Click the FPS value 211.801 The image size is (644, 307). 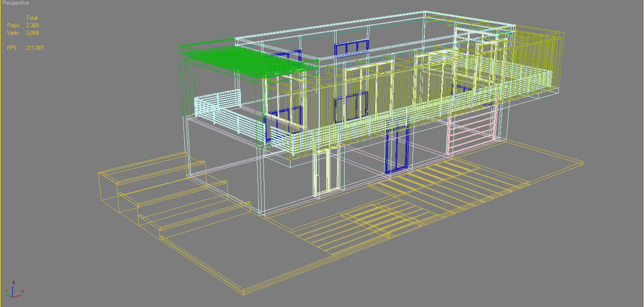tap(35, 48)
